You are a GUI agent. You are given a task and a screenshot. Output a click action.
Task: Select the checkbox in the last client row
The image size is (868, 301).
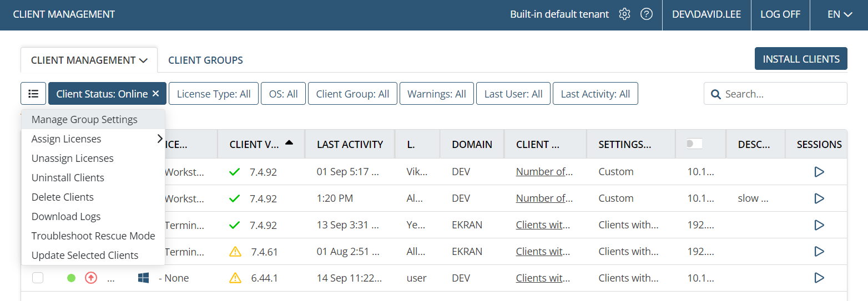38,278
